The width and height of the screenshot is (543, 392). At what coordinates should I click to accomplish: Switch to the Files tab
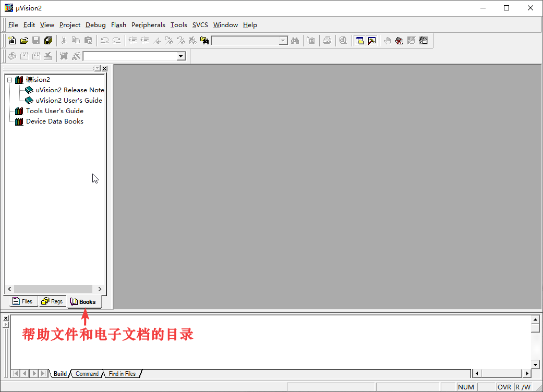point(22,301)
